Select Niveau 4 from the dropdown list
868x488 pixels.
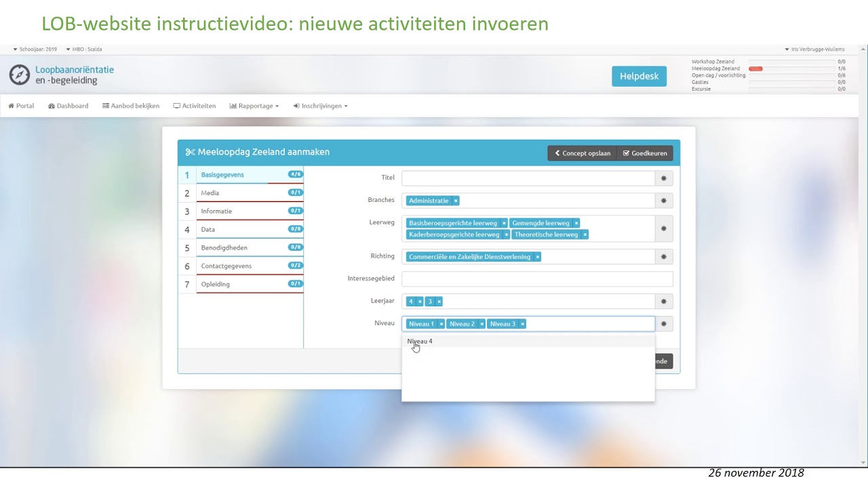[x=528, y=342]
